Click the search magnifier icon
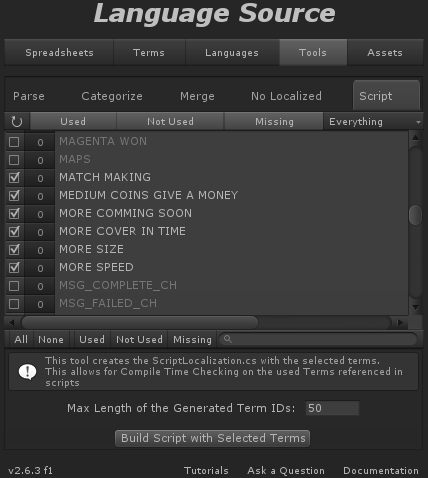 pos(228,339)
